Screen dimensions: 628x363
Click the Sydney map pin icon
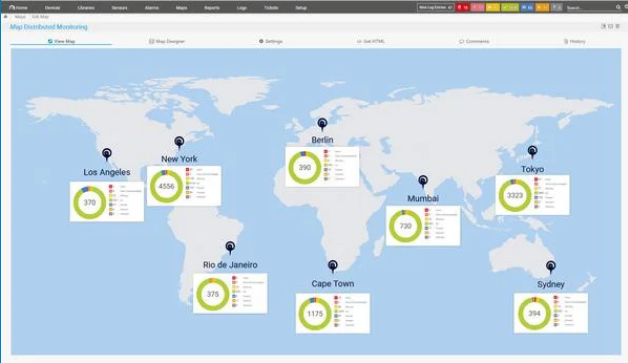coord(551,266)
